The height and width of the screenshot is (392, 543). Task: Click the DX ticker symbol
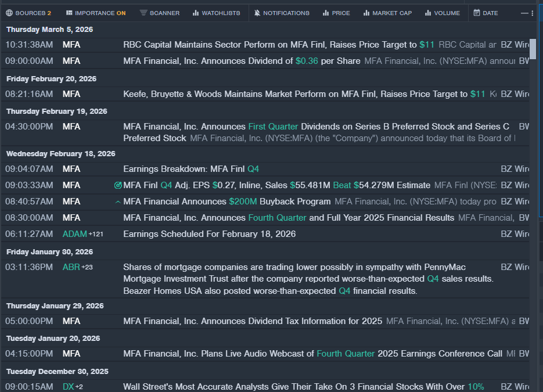(x=68, y=387)
